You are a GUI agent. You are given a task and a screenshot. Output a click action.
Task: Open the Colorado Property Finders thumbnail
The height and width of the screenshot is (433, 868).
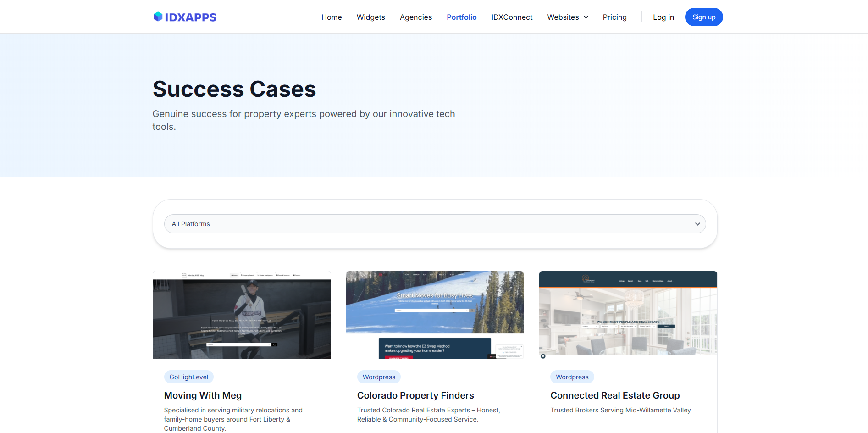point(435,315)
